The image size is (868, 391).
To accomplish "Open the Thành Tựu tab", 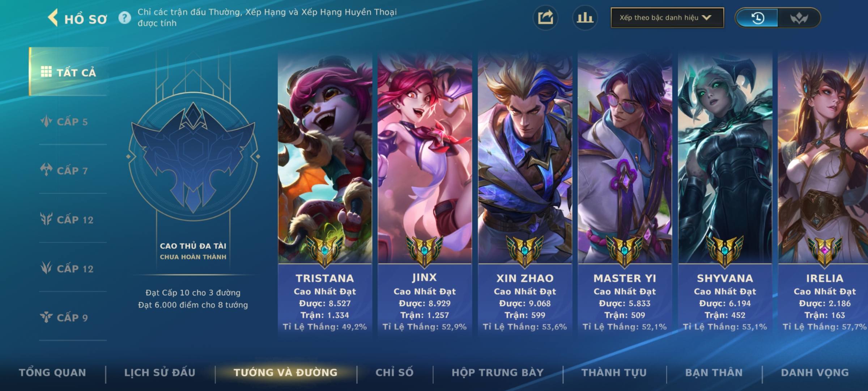I will tap(614, 373).
